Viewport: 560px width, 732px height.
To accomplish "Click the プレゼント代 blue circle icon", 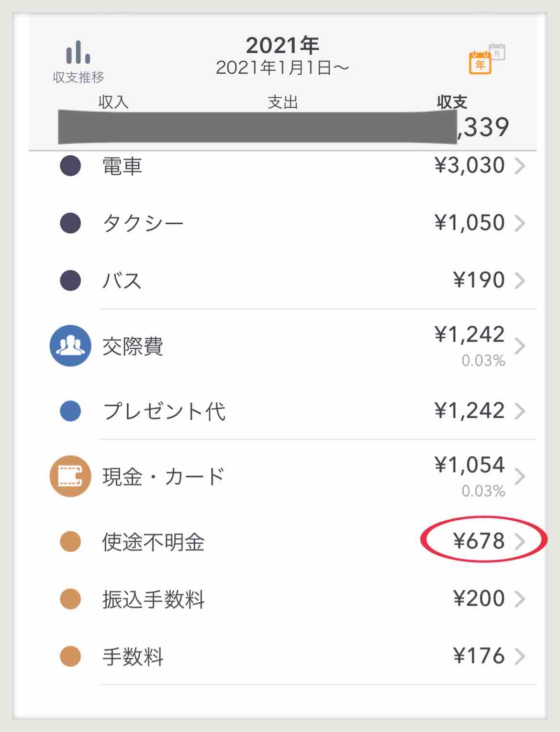I will click(x=70, y=411).
